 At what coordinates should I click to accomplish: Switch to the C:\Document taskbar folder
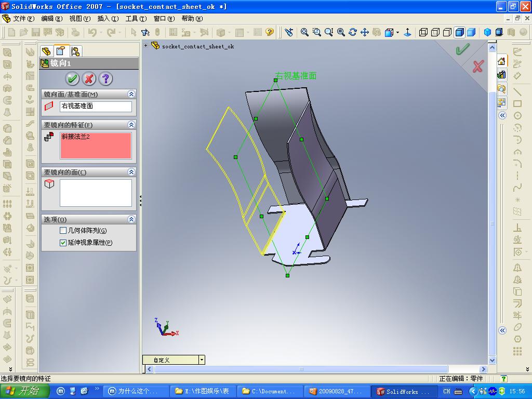click(270, 391)
